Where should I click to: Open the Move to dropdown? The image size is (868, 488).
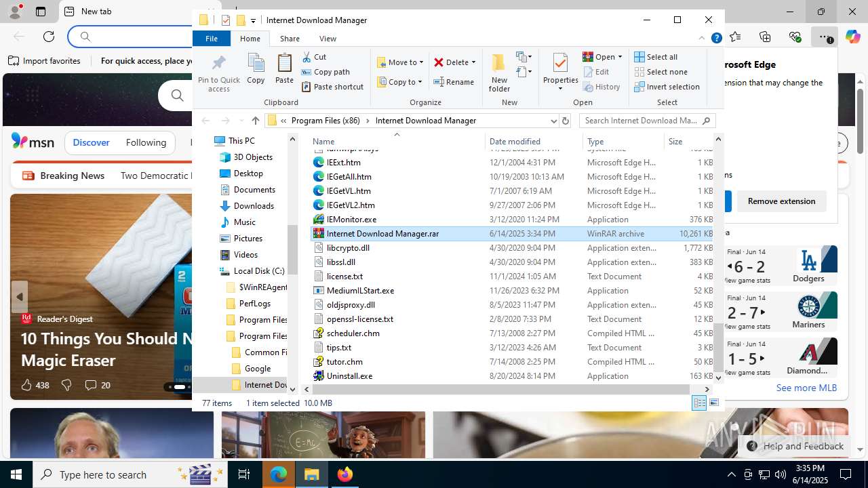tap(400, 62)
